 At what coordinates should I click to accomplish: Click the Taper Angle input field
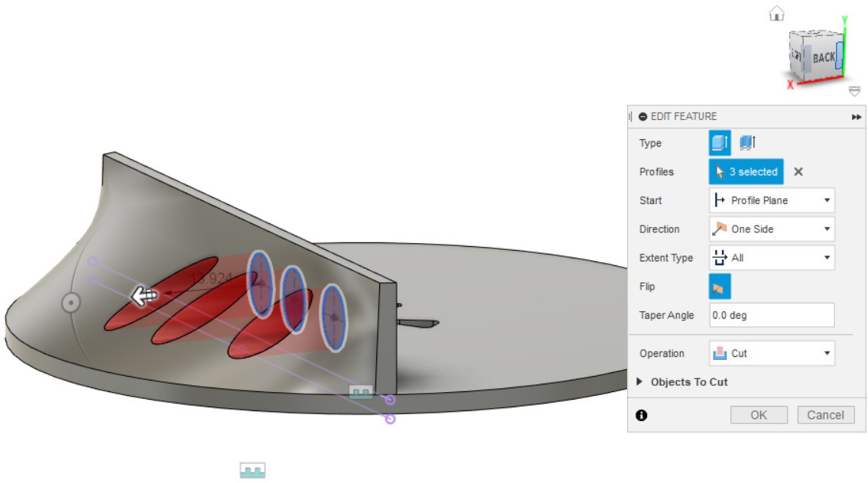pyautogui.click(x=772, y=315)
